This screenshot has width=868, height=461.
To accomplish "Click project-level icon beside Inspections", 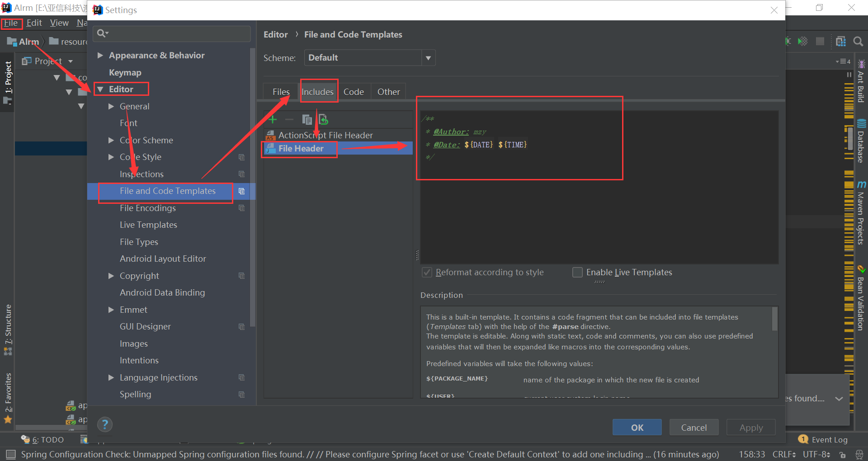I will (x=242, y=174).
